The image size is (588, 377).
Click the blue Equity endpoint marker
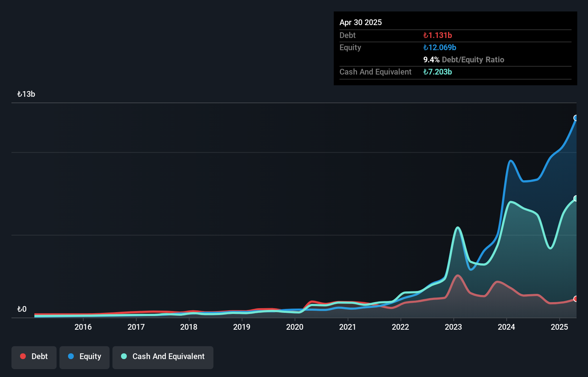[x=576, y=118]
